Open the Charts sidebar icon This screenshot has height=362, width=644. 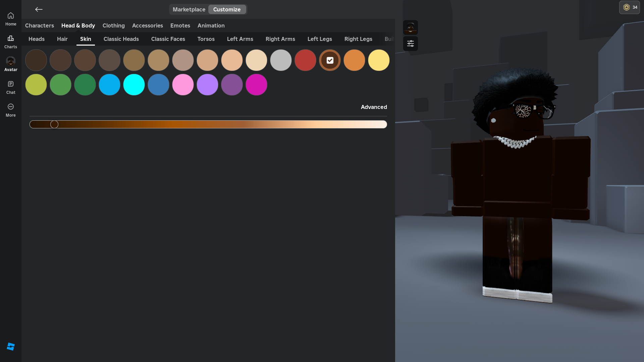point(11,42)
